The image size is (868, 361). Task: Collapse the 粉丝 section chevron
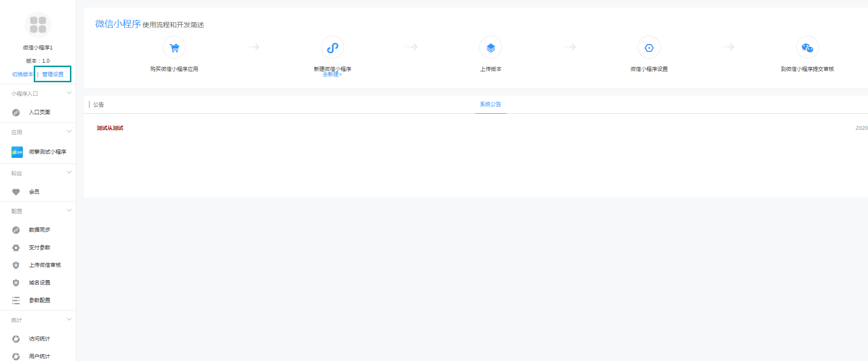[x=69, y=172]
